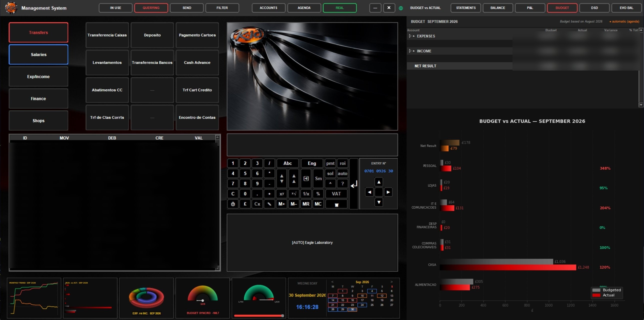Click the Pagamento Cartoes button

pos(197,35)
